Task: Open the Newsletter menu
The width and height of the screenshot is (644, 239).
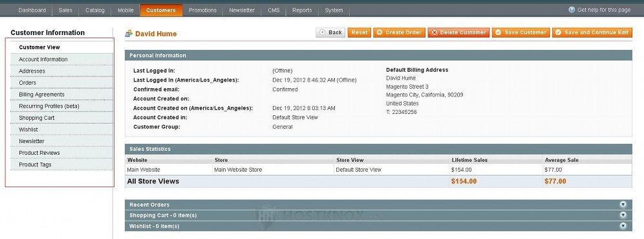Action: (242, 10)
